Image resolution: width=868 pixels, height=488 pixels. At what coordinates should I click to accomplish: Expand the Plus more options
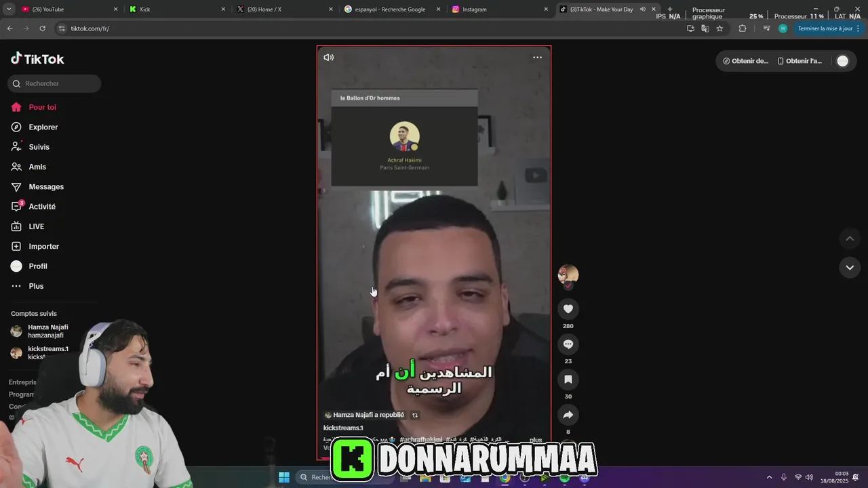click(x=28, y=286)
